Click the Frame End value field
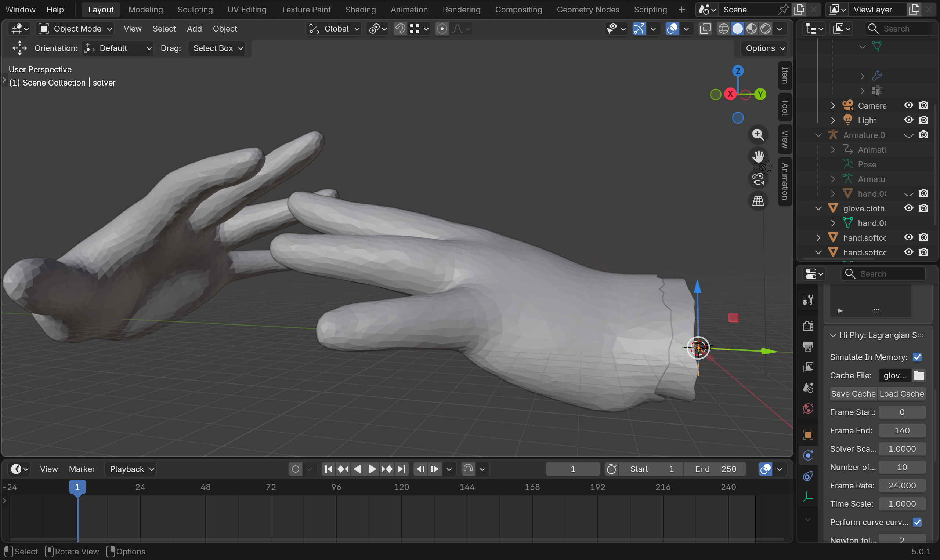The height and width of the screenshot is (560, 940). pos(901,430)
